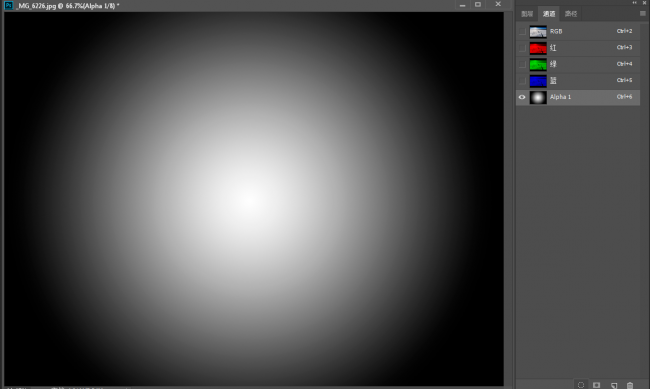Screen dimensions: 650x389
Task: Click the Ctrl+2 shortcut label
Action: (x=624, y=31)
